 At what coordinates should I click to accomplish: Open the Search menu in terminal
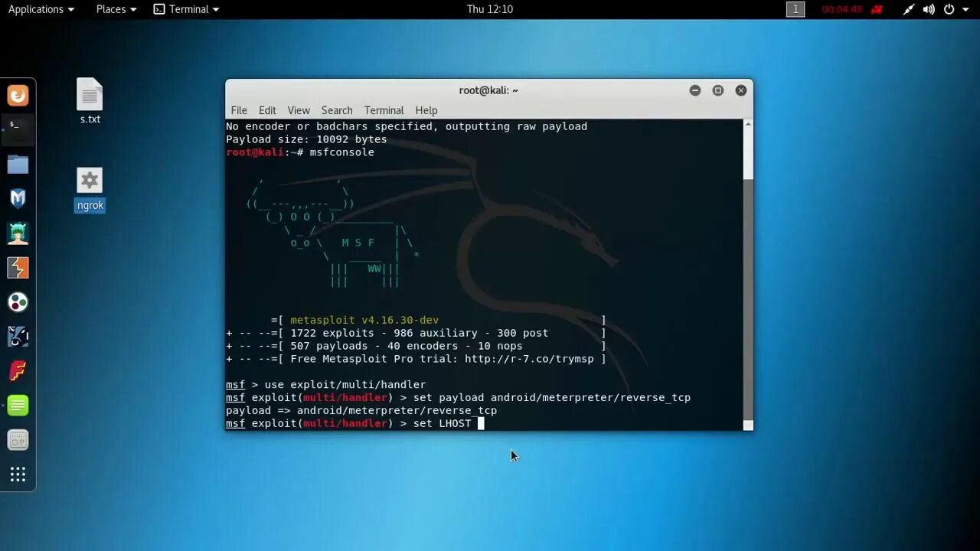pyautogui.click(x=337, y=110)
